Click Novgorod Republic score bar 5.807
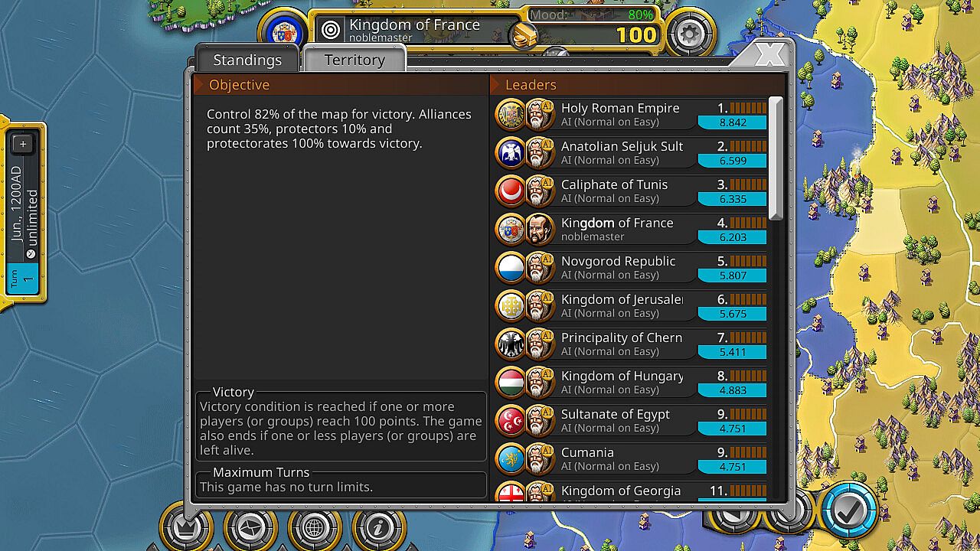Screen dimensions: 980x551 click(x=732, y=275)
